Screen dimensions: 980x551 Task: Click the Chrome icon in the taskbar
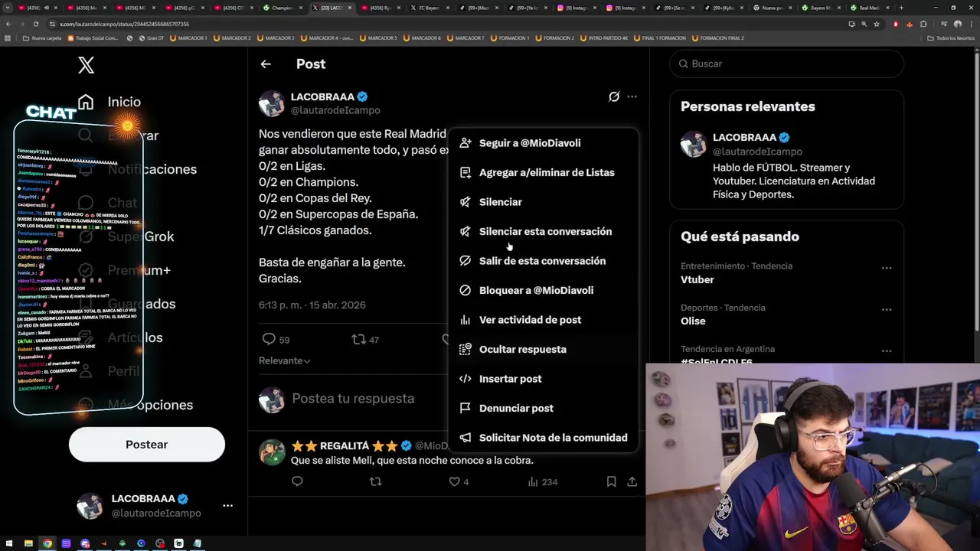pyautogui.click(x=47, y=543)
